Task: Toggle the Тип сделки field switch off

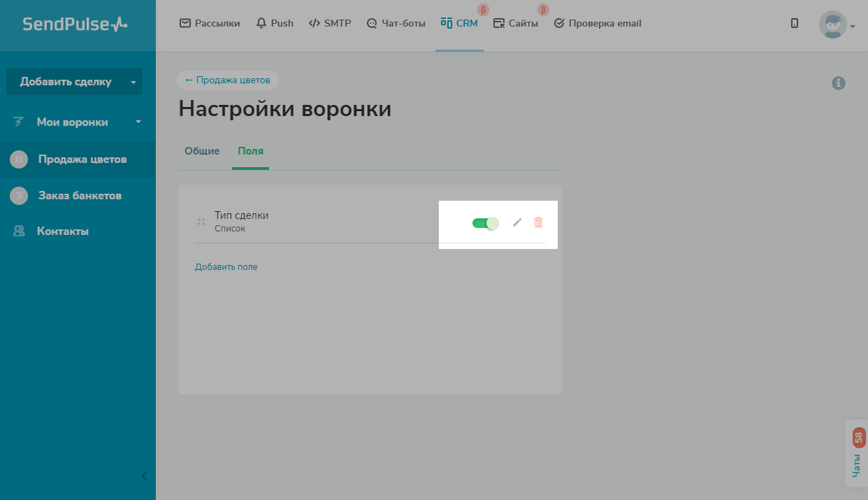Action: pyautogui.click(x=486, y=223)
